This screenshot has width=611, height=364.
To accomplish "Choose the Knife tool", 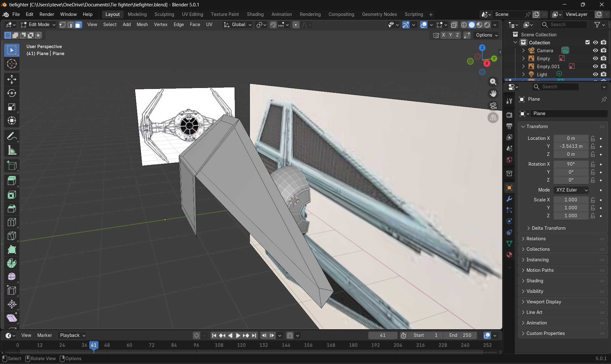I will point(12,236).
